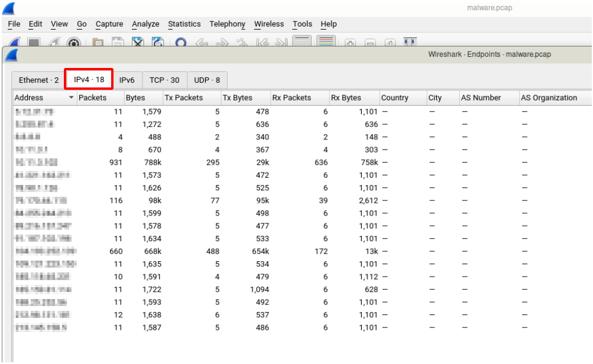The width and height of the screenshot is (593, 364).
Task: Click the Stop capture square icon
Action: pyautogui.click(x=34, y=43)
